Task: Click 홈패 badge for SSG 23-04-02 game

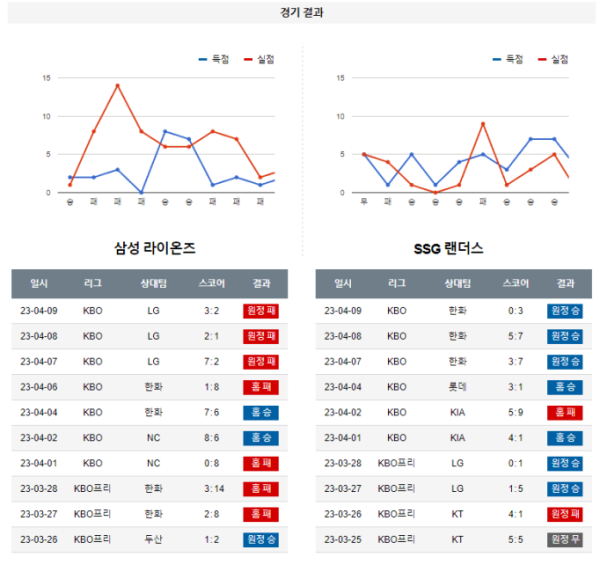Action: [x=565, y=412]
